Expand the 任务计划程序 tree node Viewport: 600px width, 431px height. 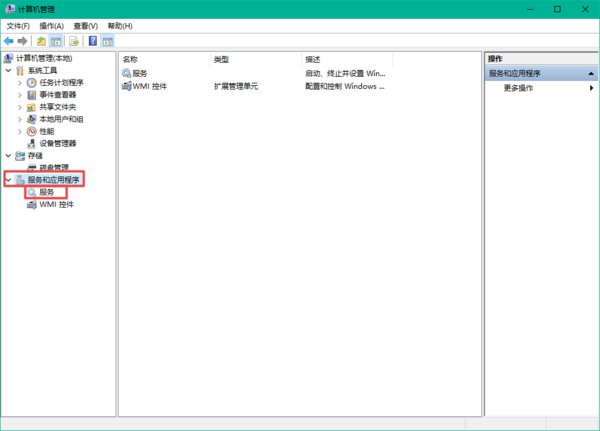[19, 83]
